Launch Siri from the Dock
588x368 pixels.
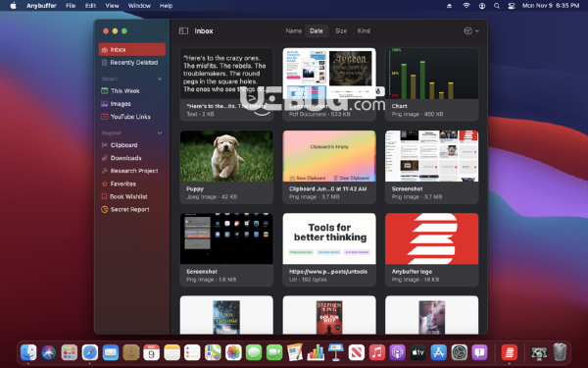coord(49,352)
